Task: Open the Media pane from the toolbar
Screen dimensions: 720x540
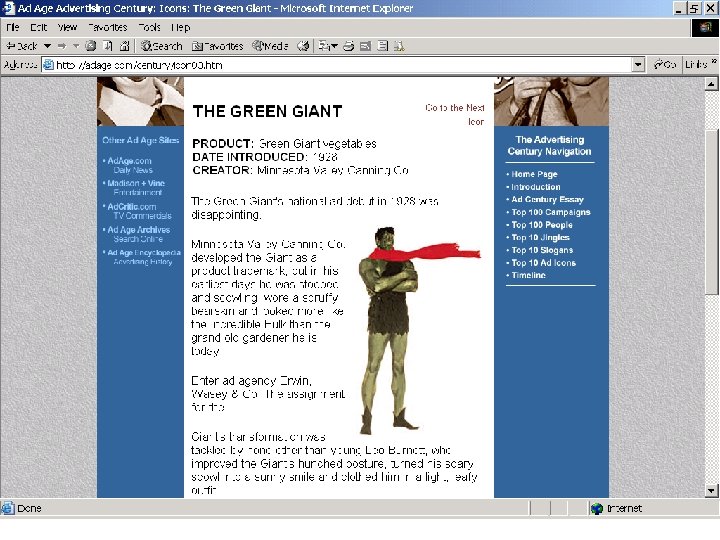Action: [270, 46]
